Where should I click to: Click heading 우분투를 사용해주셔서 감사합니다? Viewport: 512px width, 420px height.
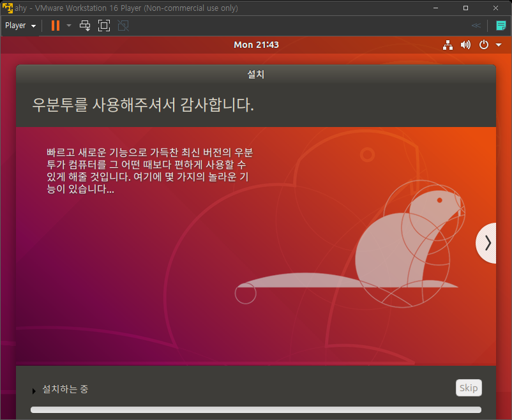click(x=143, y=105)
